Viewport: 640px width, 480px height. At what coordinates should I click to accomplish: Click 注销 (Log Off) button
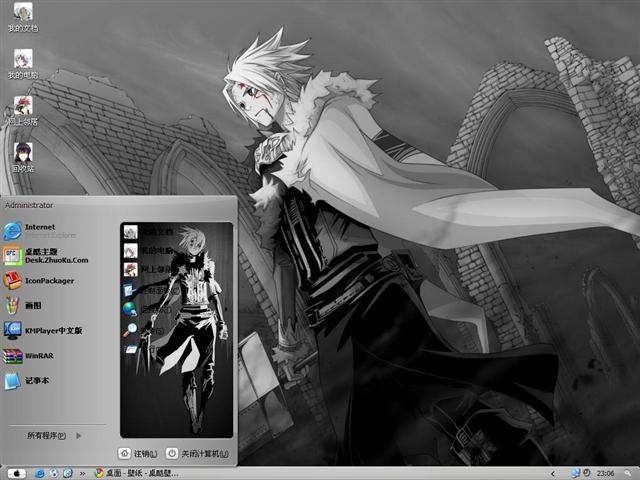pyautogui.click(x=138, y=453)
